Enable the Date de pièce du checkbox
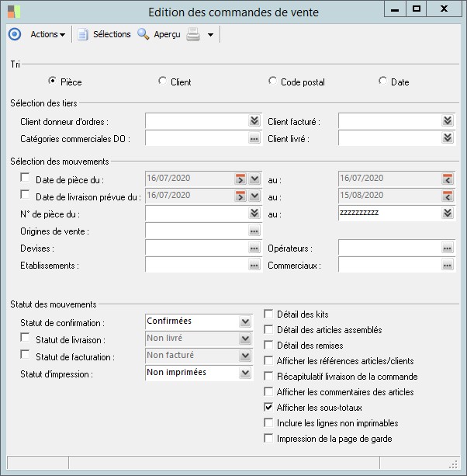 [x=26, y=179]
